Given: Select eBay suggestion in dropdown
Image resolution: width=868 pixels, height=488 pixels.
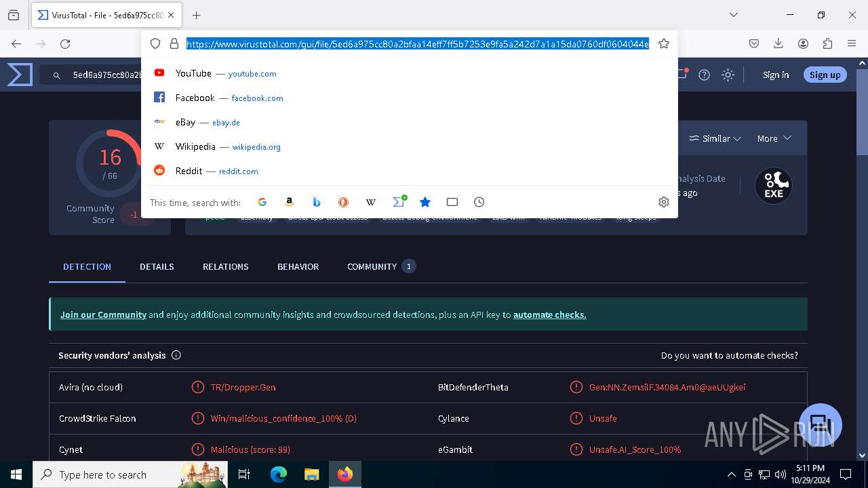Looking at the screenshot, I should (x=410, y=122).
